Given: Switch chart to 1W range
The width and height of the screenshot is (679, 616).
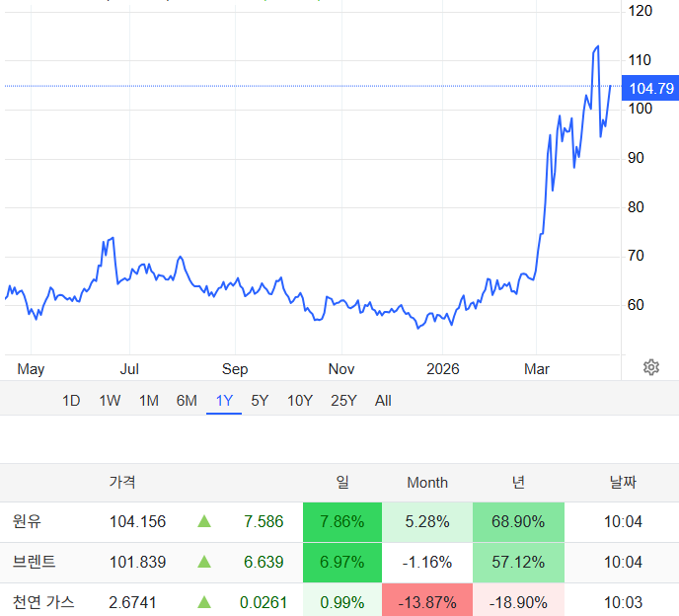Looking at the screenshot, I should [110, 401].
